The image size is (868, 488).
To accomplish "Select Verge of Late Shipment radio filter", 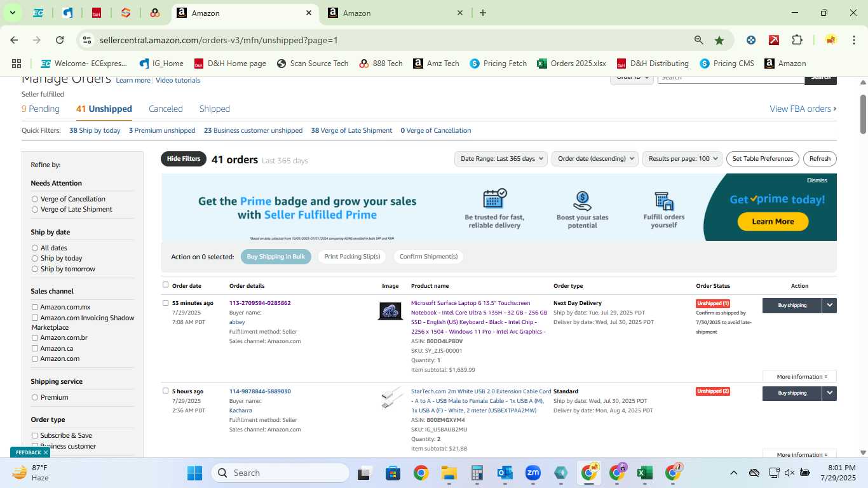I will point(35,209).
